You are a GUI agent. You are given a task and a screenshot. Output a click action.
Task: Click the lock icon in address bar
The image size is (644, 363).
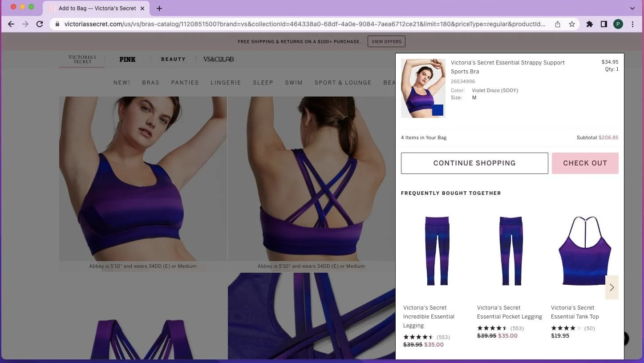[57, 24]
